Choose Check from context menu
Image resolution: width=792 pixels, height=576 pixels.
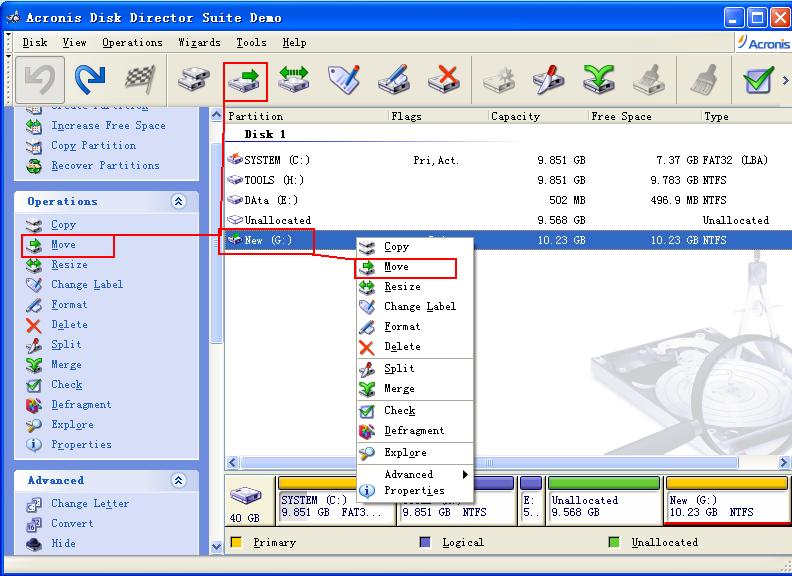(415, 410)
